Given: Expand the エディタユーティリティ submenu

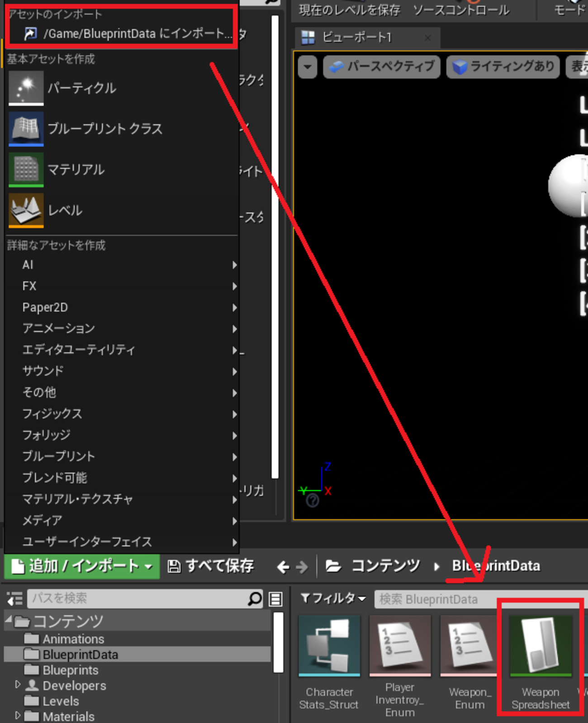Looking at the screenshot, I should click(x=122, y=350).
